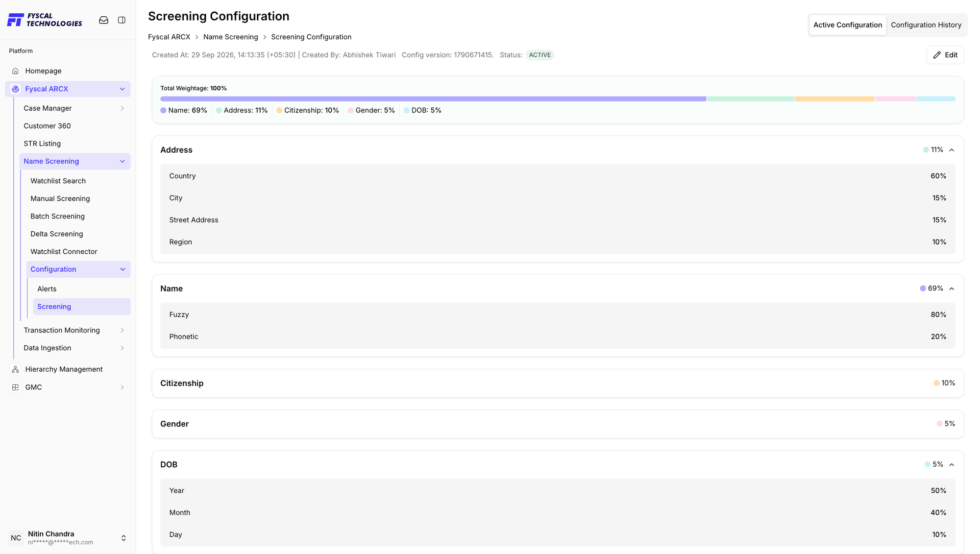The height and width of the screenshot is (554, 980).
Task: Open Delta Screening menu item
Action: point(57,234)
